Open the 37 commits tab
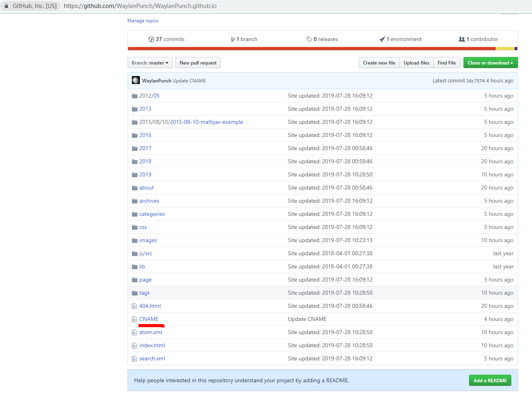The width and height of the screenshot is (532, 395). coord(166,39)
